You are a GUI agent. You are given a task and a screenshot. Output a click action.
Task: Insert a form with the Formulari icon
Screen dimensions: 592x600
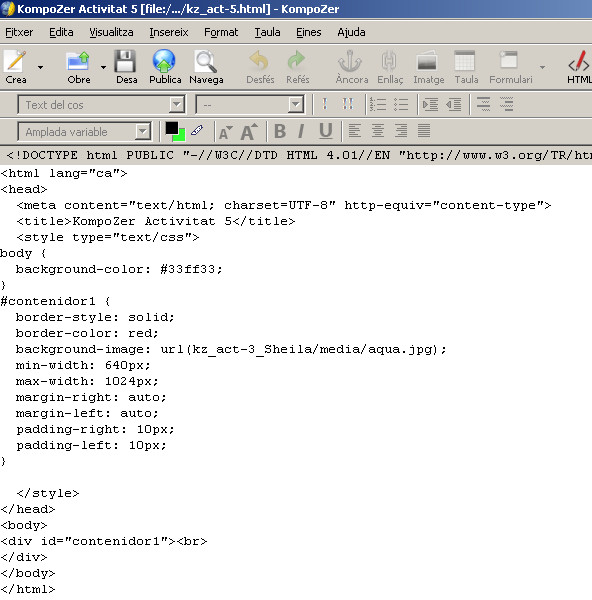click(x=510, y=67)
